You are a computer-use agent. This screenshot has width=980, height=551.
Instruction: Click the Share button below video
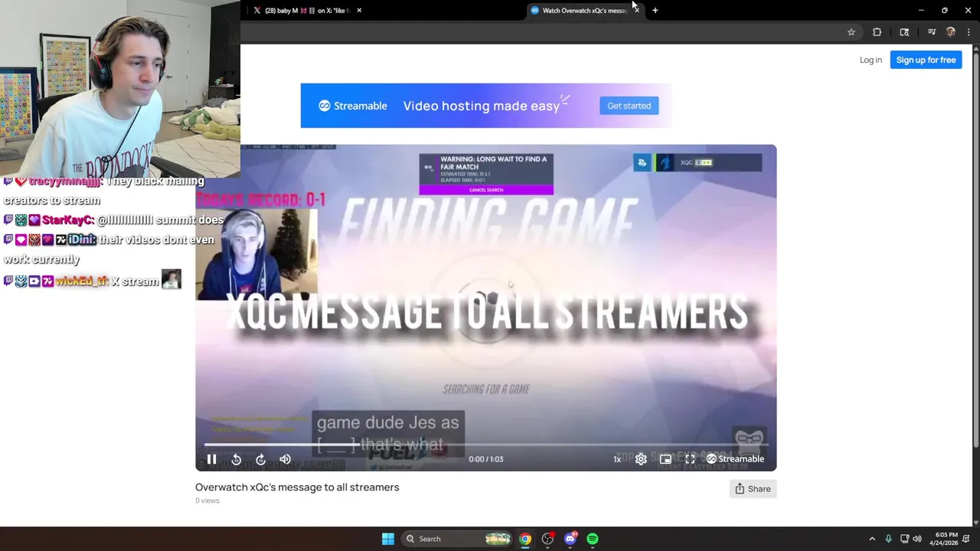(x=753, y=489)
